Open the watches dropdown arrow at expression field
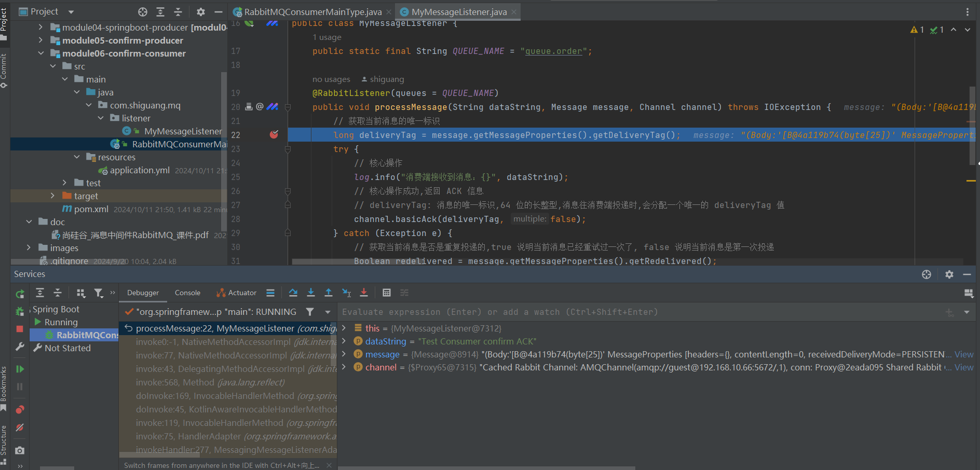The height and width of the screenshot is (470, 980). point(967,312)
